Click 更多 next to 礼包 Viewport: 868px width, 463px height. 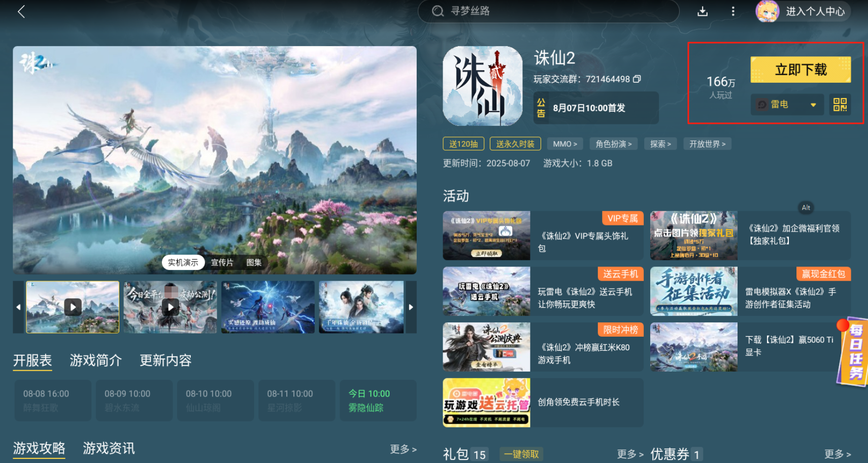(630, 454)
